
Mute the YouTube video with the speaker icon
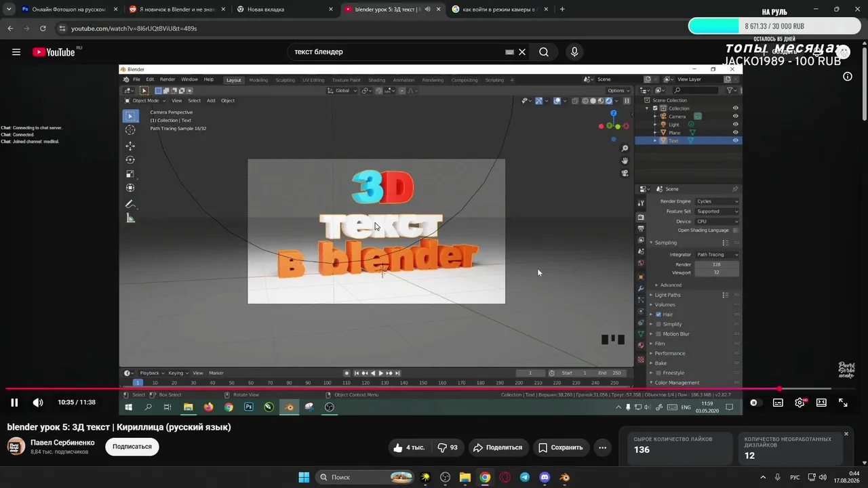[x=38, y=403]
